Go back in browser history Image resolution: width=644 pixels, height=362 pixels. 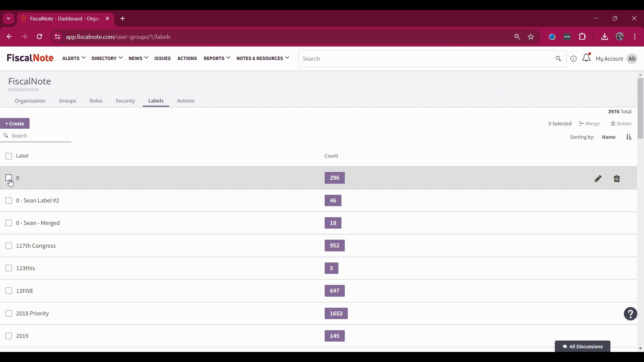(9, 37)
